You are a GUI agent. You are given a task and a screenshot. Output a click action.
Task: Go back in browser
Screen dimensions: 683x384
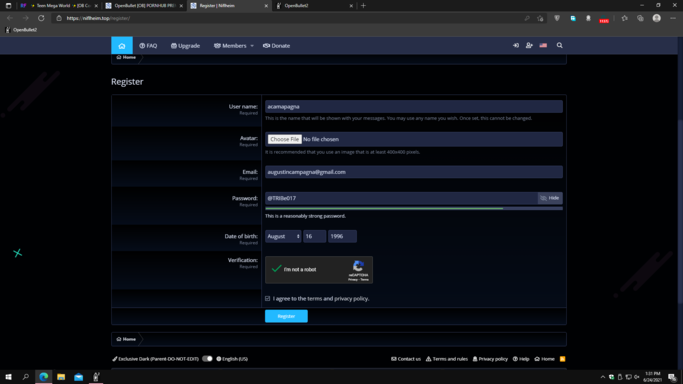pyautogui.click(x=10, y=18)
